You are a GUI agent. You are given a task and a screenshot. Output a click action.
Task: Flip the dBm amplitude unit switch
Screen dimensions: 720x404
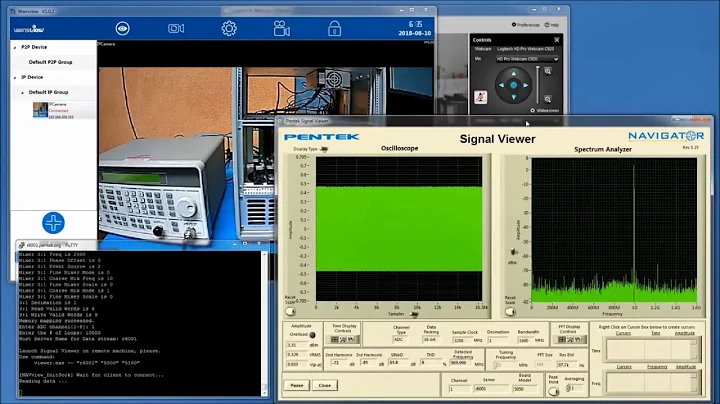[514, 252]
